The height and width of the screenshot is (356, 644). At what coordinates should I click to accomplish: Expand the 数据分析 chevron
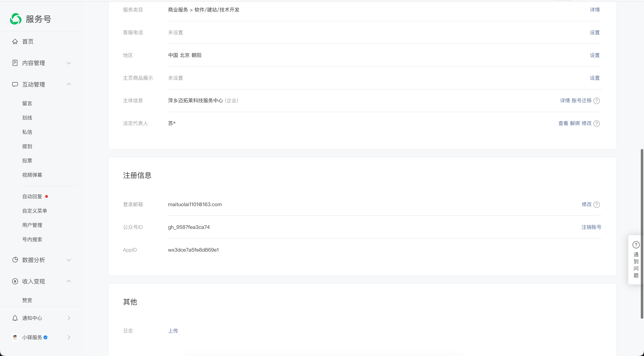coord(69,260)
